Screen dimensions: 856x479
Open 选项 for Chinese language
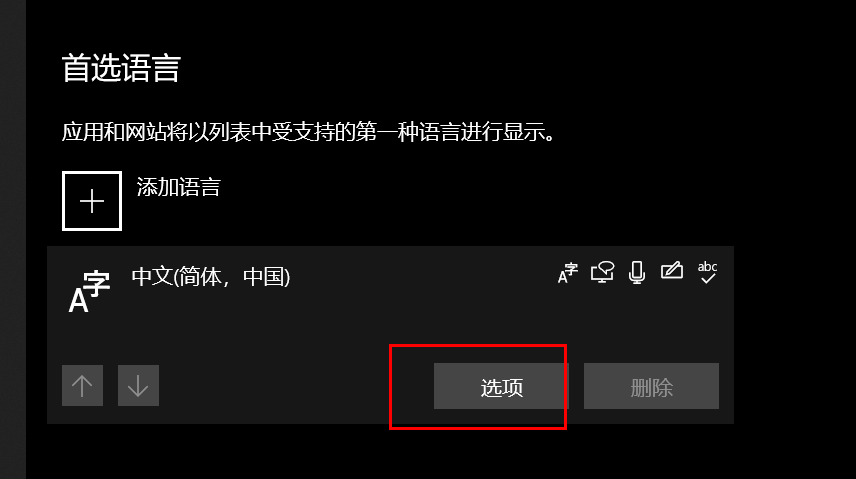[501, 386]
